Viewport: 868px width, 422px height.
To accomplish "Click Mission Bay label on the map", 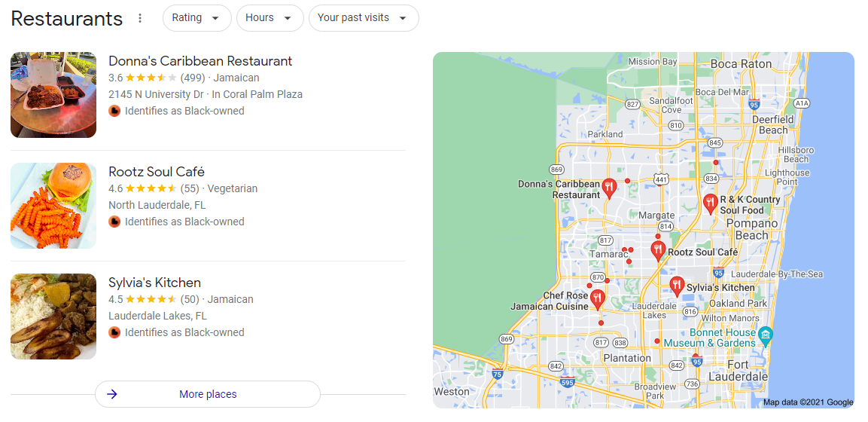I will tap(653, 62).
